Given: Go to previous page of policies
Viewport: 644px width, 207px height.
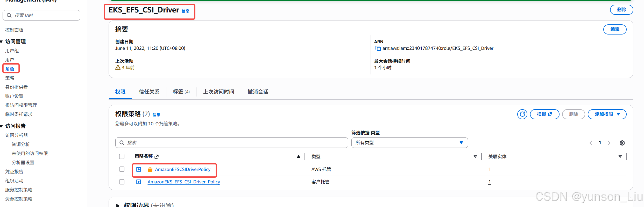Looking at the screenshot, I should pyautogui.click(x=591, y=143).
